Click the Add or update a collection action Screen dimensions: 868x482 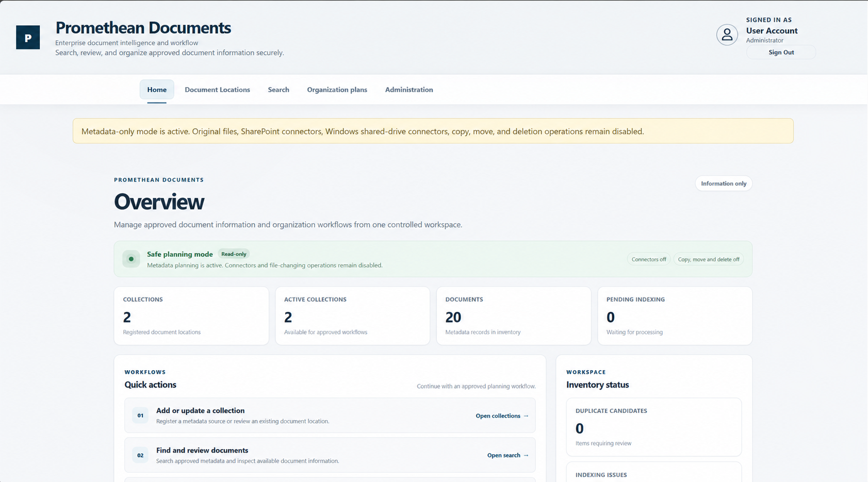330,415
